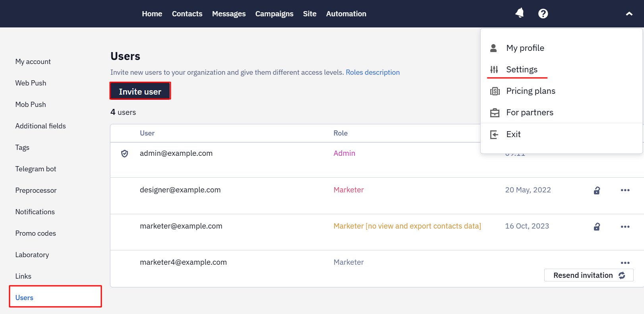Open Contacts in top navigation
This screenshot has height=314, width=644.
(187, 14)
